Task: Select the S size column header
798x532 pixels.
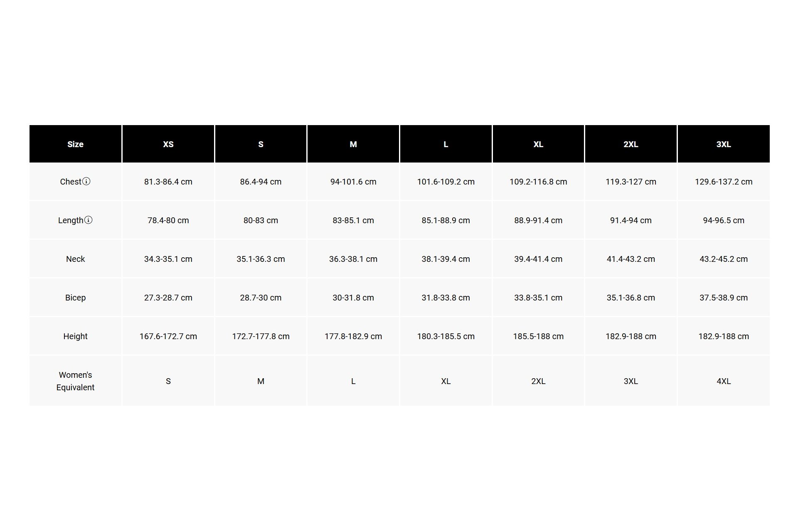Action: 261,144
